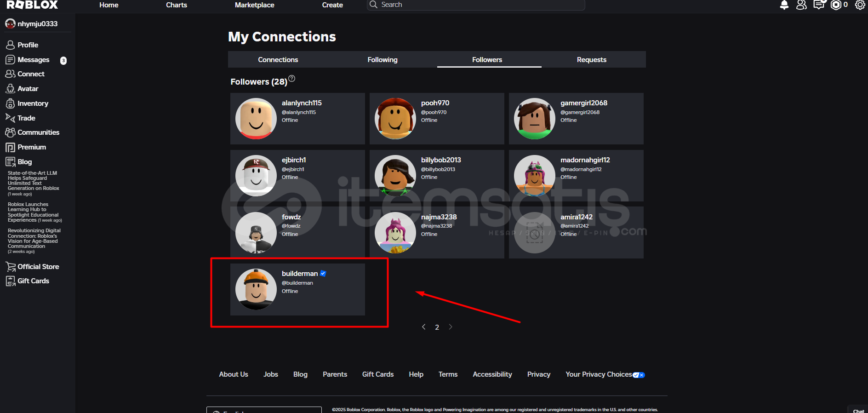
Task: Open Accessibility footer link
Action: [x=492, y=374]
